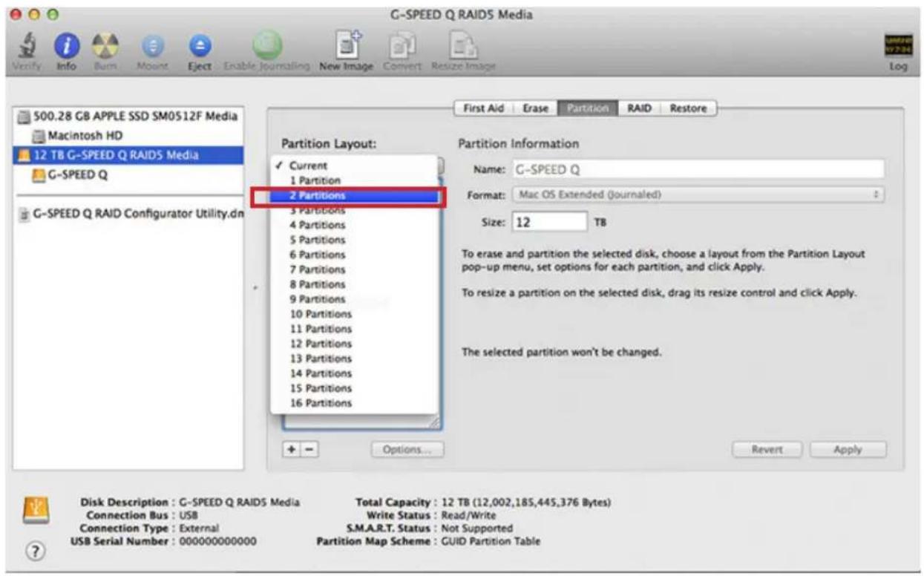Screen dimensions: 924x576
Task: Choose 14 Partitions layout
Action: click(x=355, y=373)
